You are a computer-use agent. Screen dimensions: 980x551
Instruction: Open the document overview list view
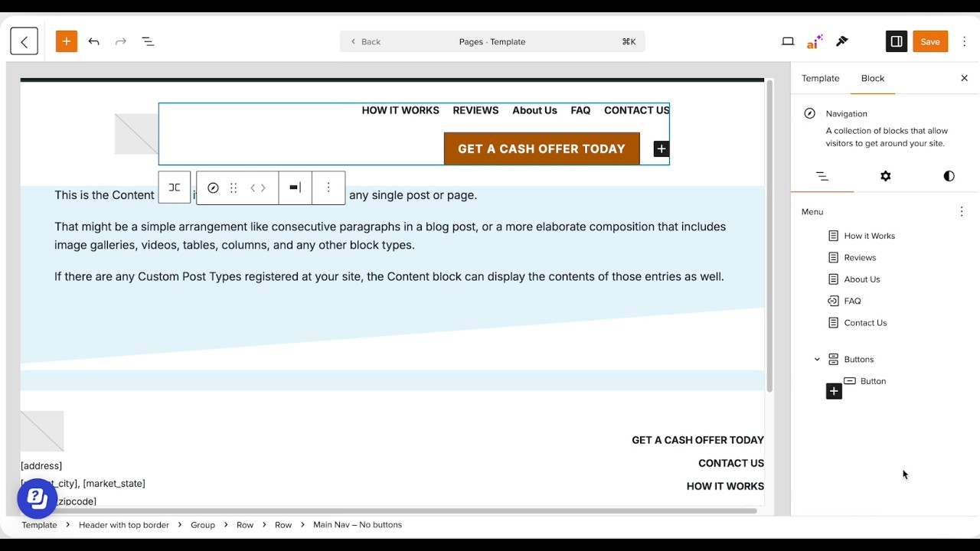tap(148, 41)
